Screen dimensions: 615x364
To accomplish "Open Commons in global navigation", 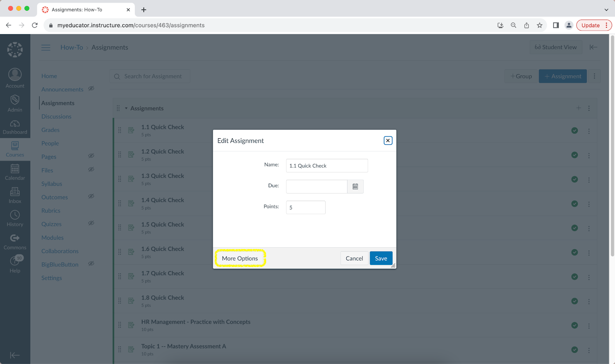I will (x=15, y=242).
